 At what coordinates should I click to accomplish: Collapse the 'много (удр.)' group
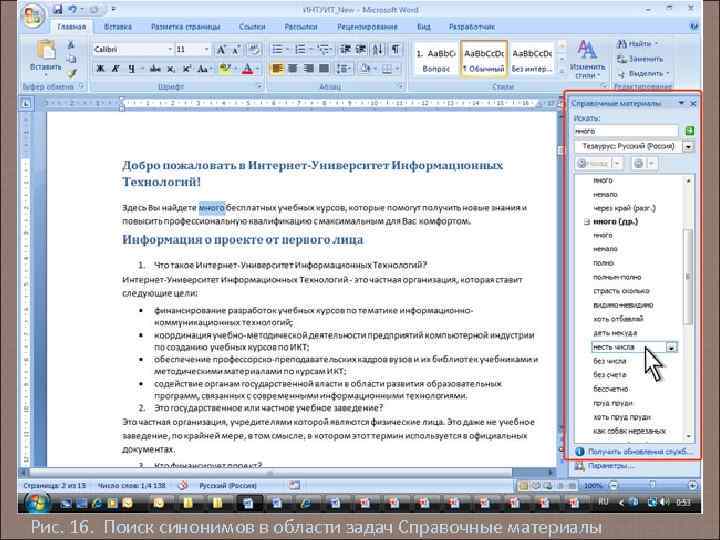pos(586,222)
